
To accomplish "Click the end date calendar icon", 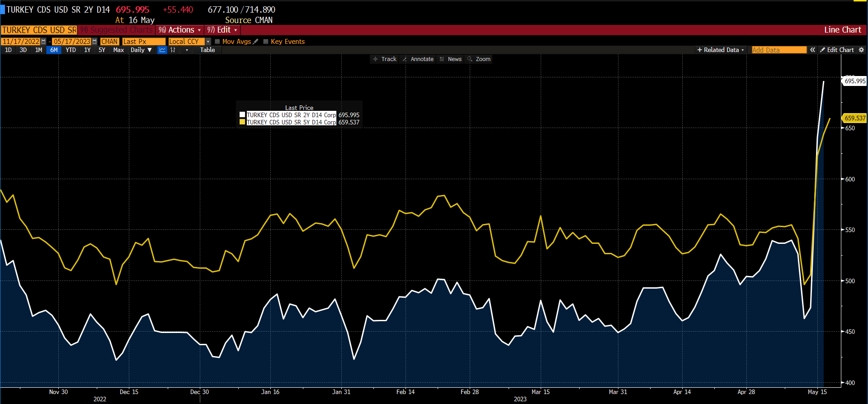I will [x=94, y=42].
